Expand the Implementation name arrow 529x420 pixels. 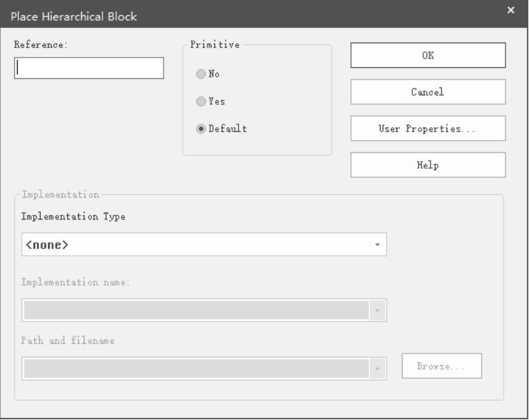pyautogui.click(x=378, y=310)
